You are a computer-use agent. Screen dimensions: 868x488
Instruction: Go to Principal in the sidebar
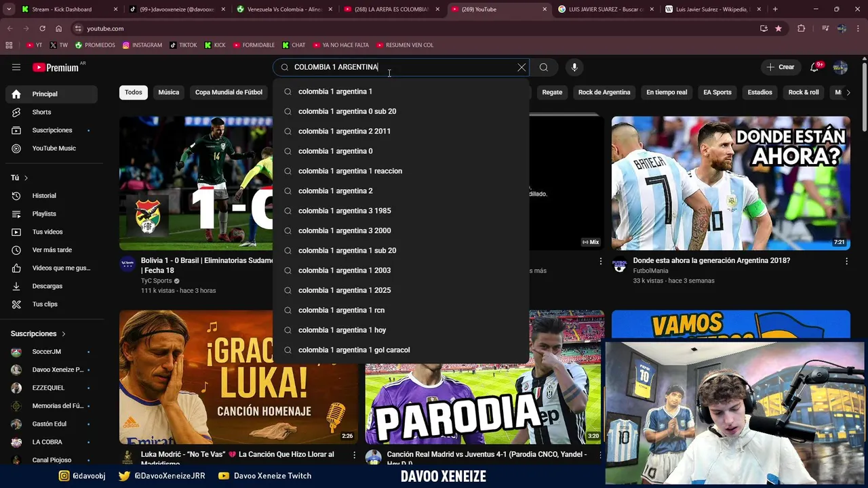pyautogui.click(x=52, y=94)
